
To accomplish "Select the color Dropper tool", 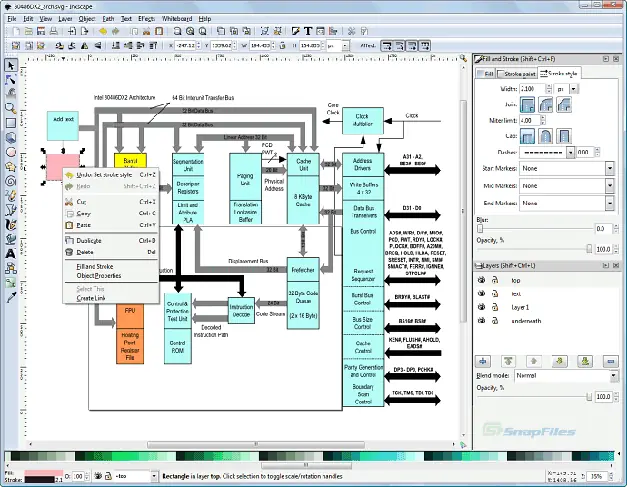I will (x=11, y=297).
